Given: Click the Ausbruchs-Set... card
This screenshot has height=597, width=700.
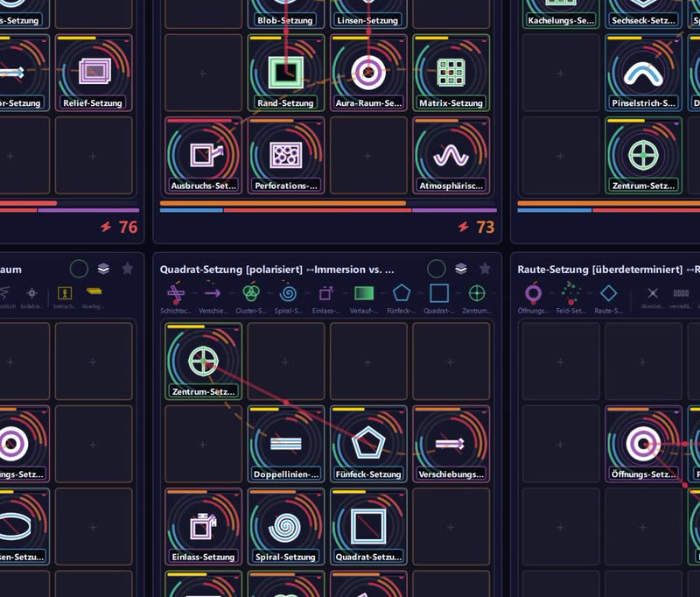Looking at the screenshot, I should (203, 156).
